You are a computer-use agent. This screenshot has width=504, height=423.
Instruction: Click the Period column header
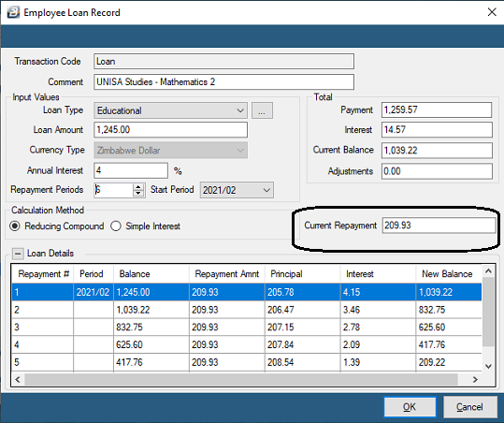coord(94,274)
